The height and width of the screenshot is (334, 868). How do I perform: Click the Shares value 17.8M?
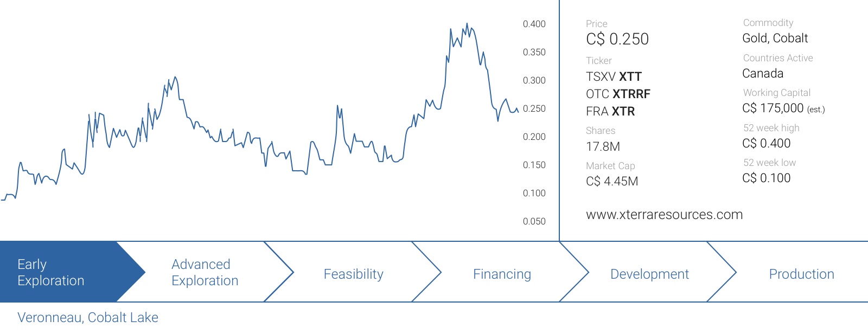tap(603, 146)
